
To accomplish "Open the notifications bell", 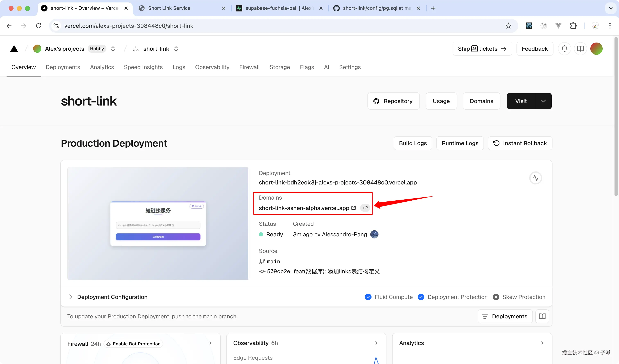I will click(x=565, y=49).
